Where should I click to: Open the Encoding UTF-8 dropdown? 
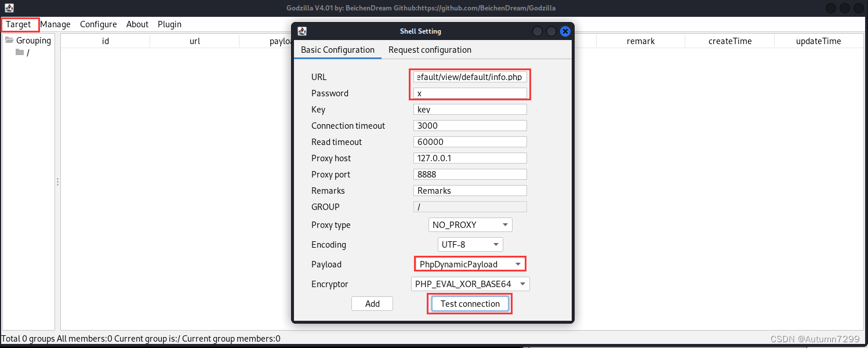470,245
